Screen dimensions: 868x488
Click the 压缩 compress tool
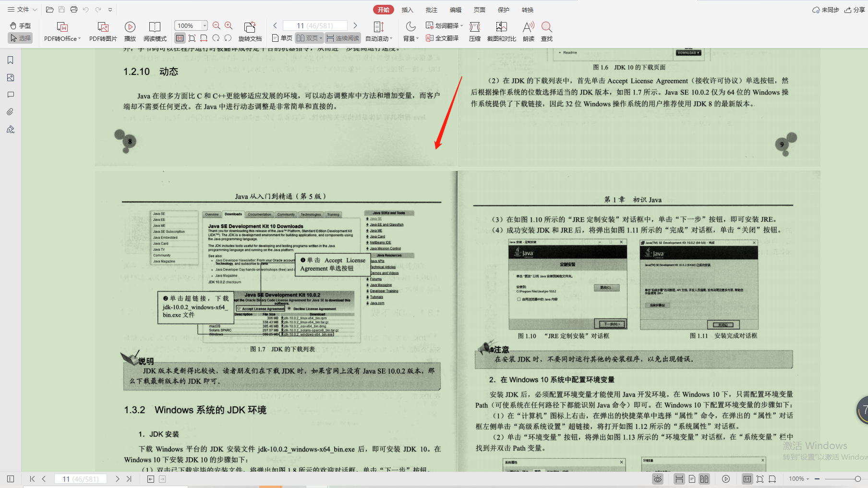click(x=475, y=32)
